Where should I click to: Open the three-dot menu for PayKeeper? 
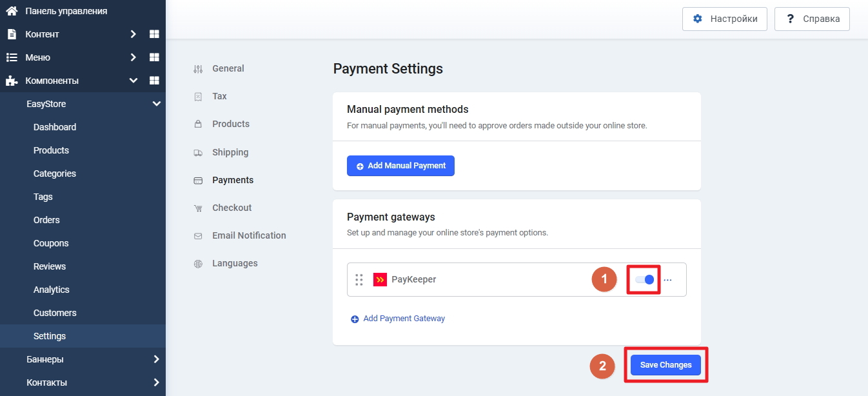coord(667,280)
